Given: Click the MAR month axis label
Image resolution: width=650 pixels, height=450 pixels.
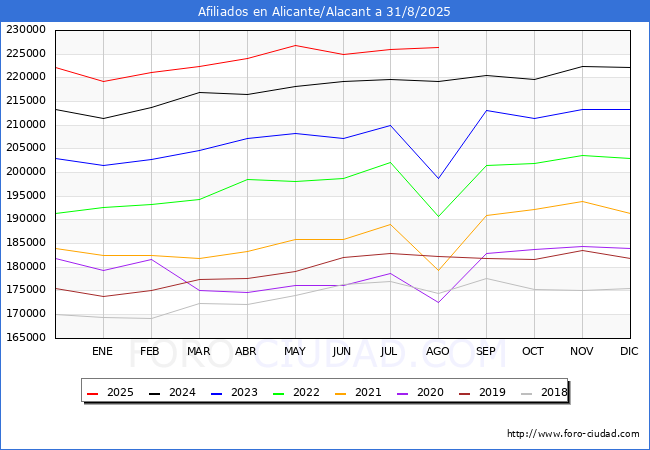Looking at the screenshot, I should coord(199,351).
